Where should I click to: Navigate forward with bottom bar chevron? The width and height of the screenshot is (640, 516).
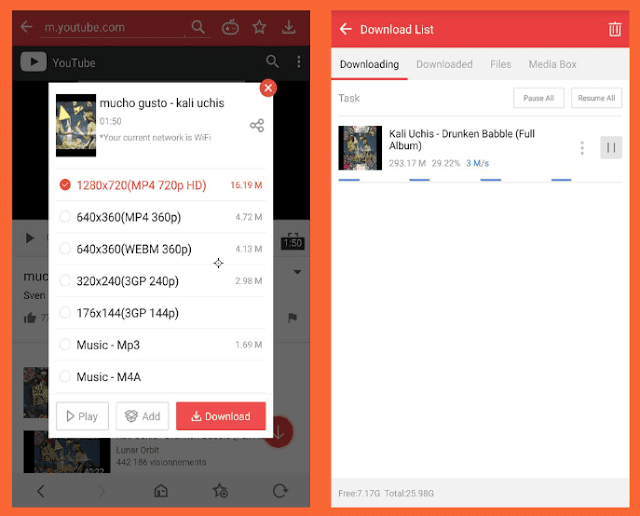coord(101,491)
